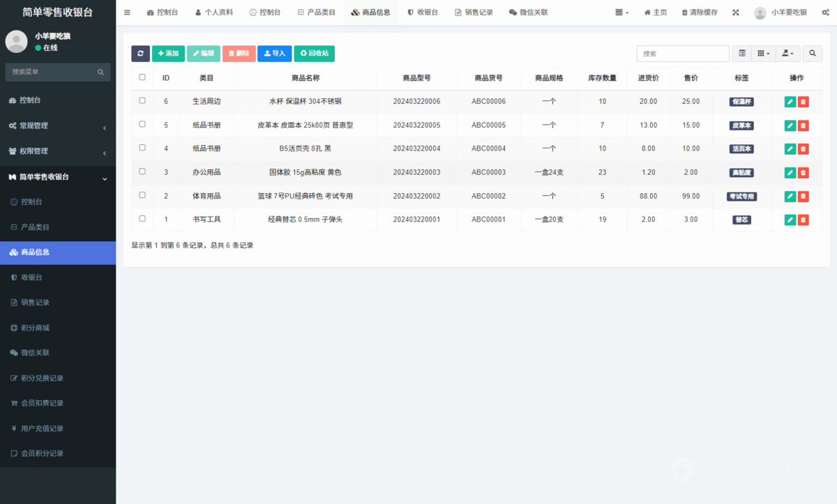Toggle the select-all checkbox in table header
Image resolution: width=837 pixels, height=504 pixels.
(142, 77)
